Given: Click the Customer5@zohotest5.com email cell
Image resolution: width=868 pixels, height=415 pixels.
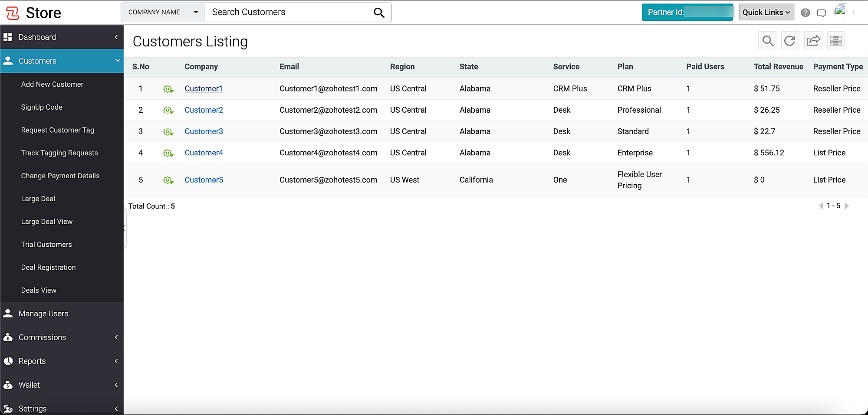Looking at the screenshot, I should click(x=328, y=180).
